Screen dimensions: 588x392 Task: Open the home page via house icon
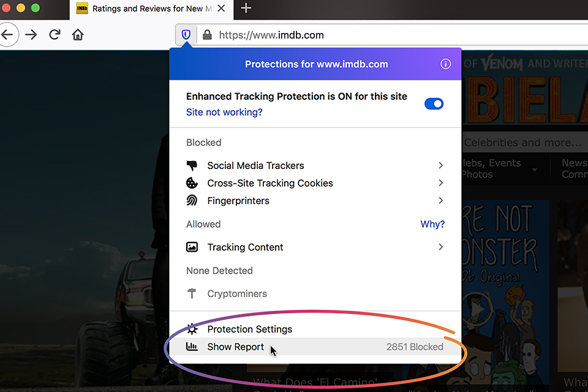coord(78,35)
